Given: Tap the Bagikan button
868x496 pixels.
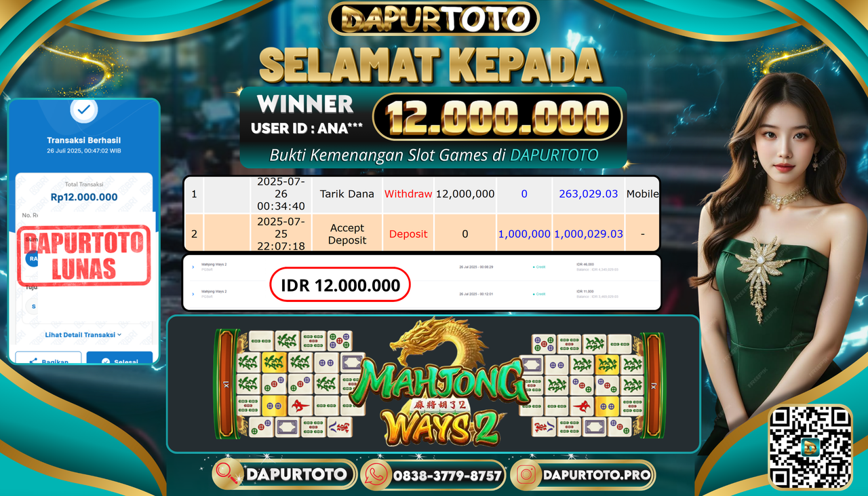Looking at the screenshot, I should point(48,360).
